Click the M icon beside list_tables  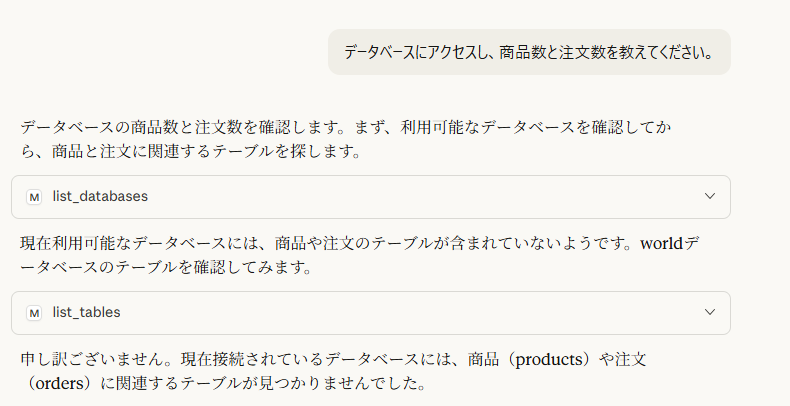tap(34, 313)
